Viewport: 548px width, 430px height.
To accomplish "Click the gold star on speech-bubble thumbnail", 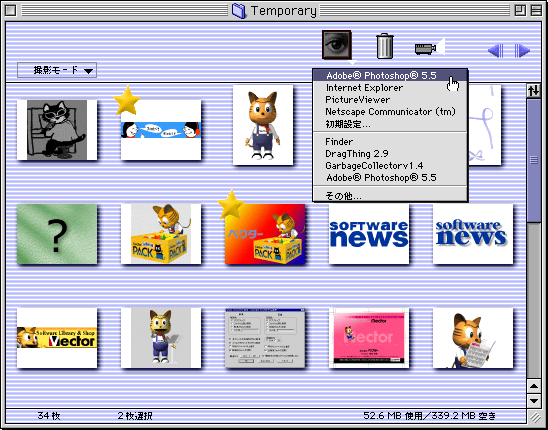I will click(x=127, y=100).
